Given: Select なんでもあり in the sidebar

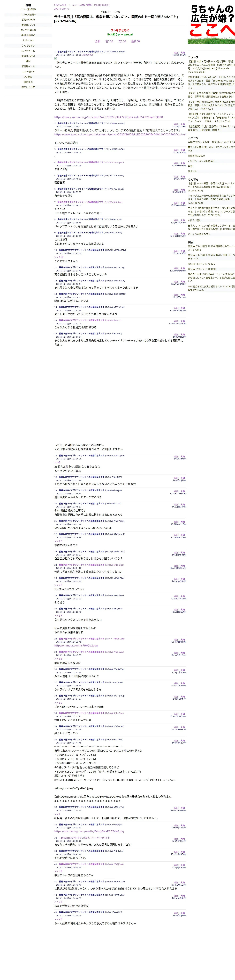Looking at the screenshot, I should [28, 46].
